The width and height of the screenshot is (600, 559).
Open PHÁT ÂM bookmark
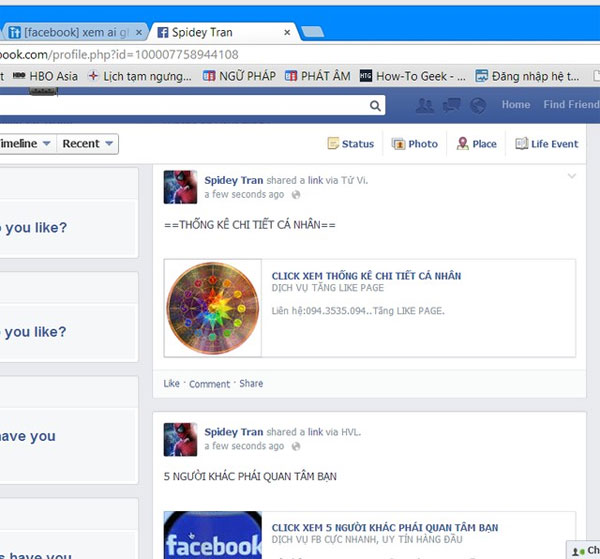[x=318, y=76]
